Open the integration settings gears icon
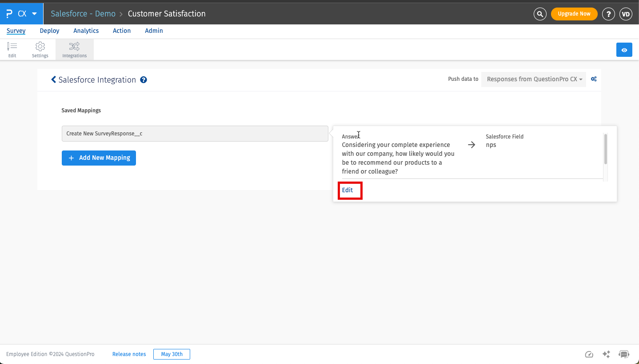The width and height of the screenshot is (639, 364). [x=594, y=79]
